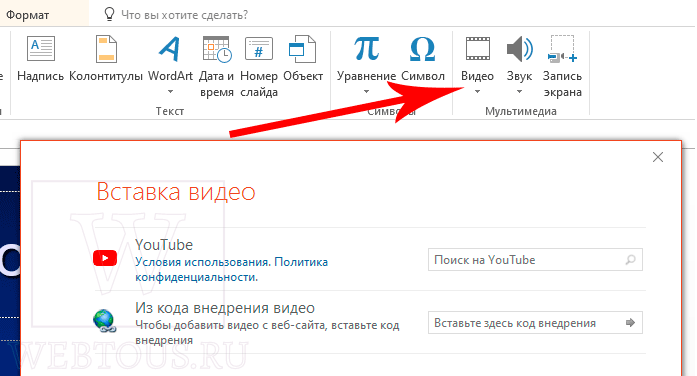
Task: Start Запись экрана screen recording
Action: pyautogui.click(x=562, y=48)
